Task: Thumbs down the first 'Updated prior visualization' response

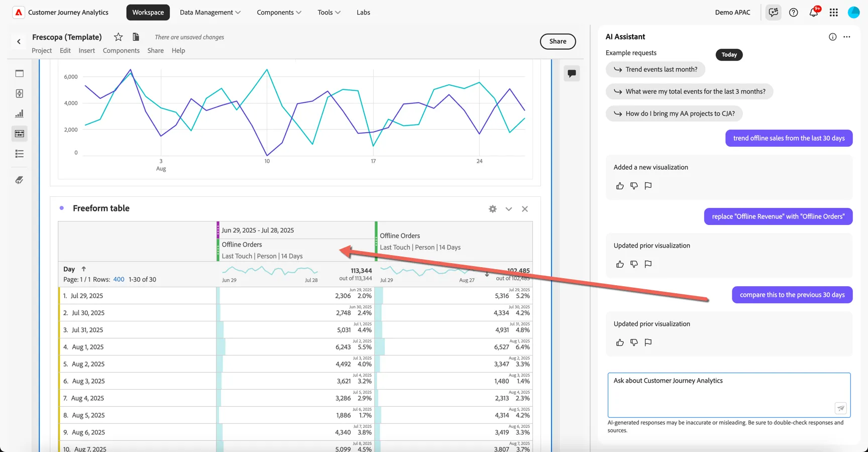Action: (x=634, y=264)
